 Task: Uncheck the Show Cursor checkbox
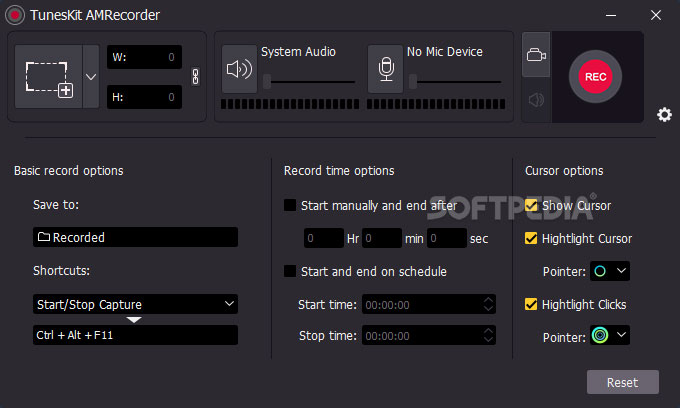[531, 205]
